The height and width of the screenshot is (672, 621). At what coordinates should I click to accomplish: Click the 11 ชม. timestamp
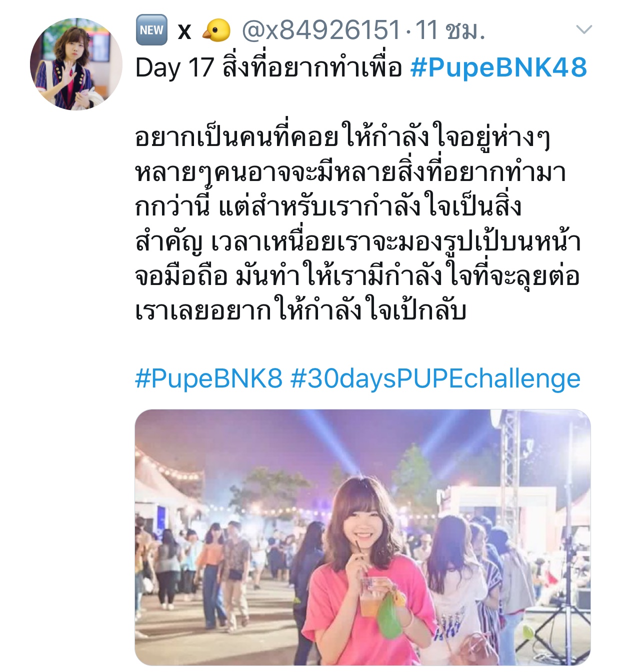(450, 30)
